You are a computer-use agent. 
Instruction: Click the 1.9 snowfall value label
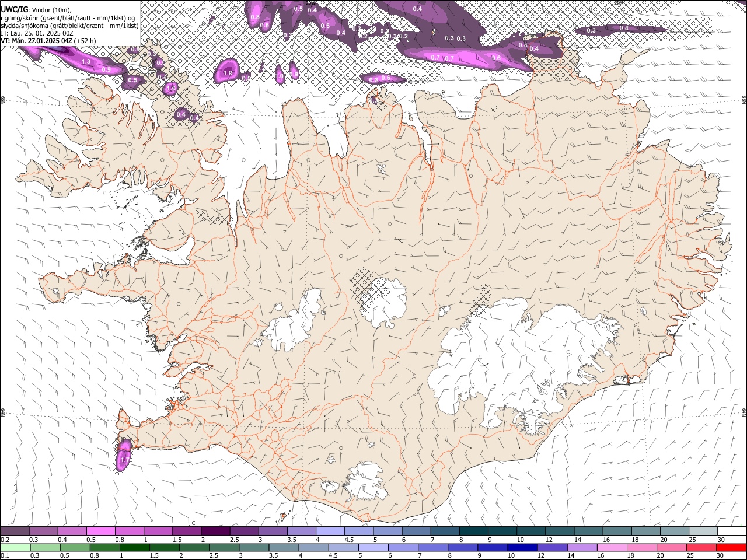[x=228, y=73]
